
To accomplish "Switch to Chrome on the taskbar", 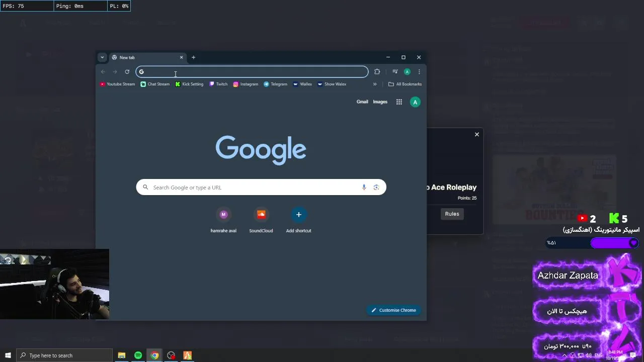I will coord(154,355).
